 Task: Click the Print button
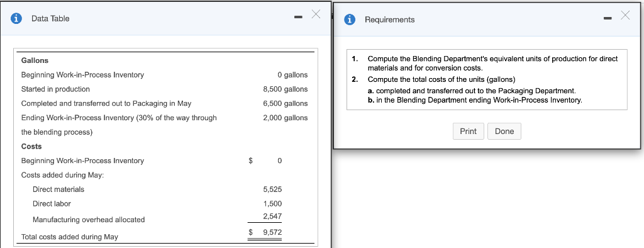coord(468,131)
